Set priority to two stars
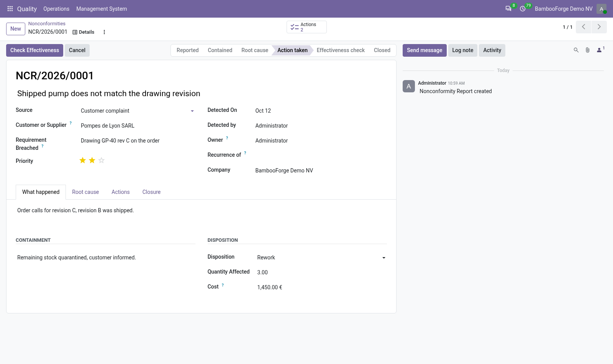This screenshot has width=613, height=364. click(92, 161)
